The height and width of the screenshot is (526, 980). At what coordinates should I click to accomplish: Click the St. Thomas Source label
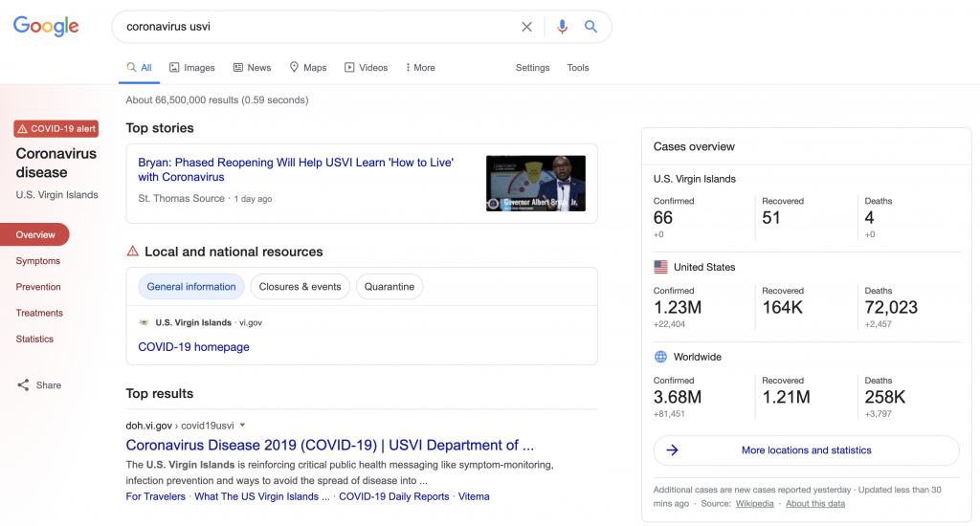(x=181, y=198)
